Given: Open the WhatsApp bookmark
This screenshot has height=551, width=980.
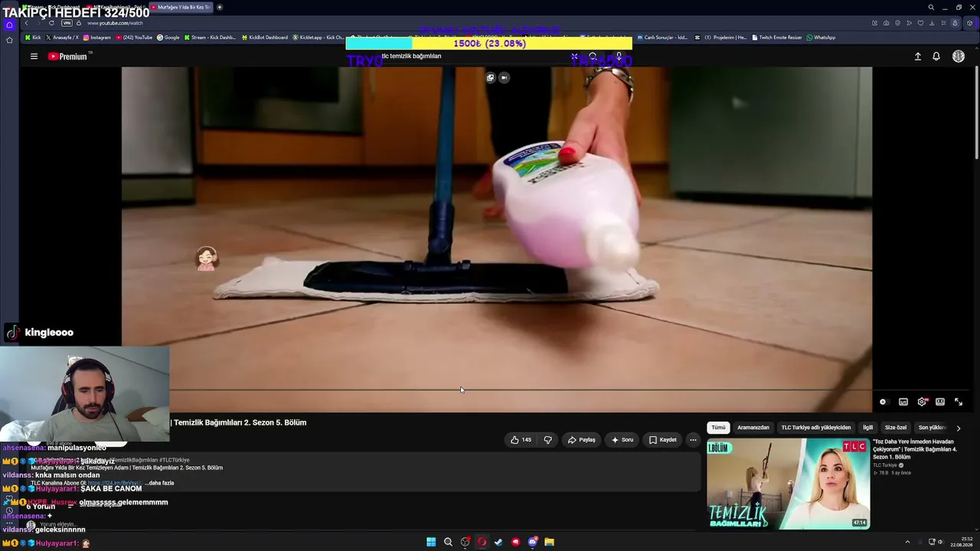Looking at the screenshot, I should click(821, 37).
